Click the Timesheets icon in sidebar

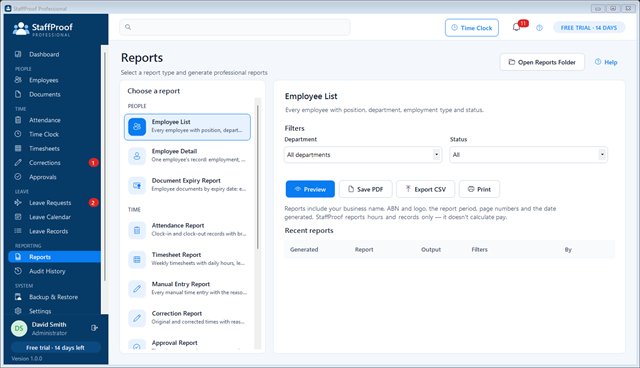coord(18,148)
